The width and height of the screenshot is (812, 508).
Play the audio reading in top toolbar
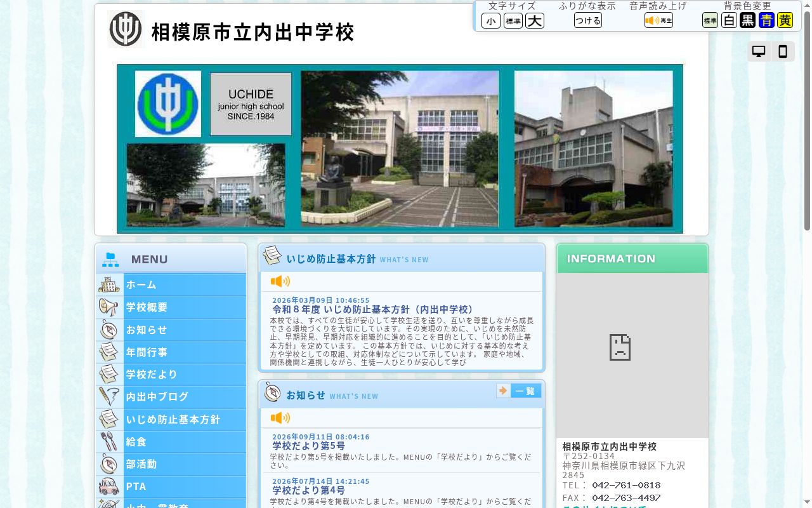pos(658,20)
